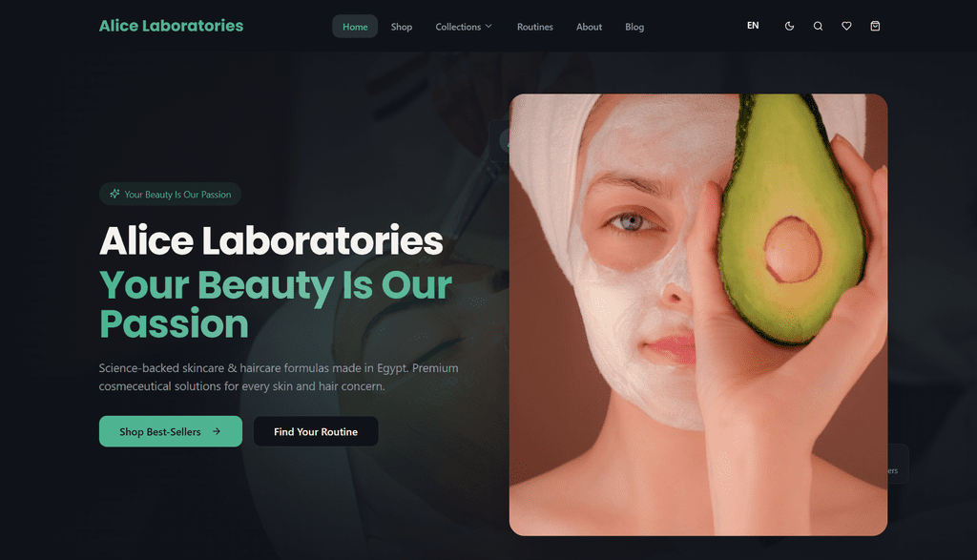Click the arrow on Shop Best-Sellers
This screenshot has height=560, width=977.
(x=217, y=431)
